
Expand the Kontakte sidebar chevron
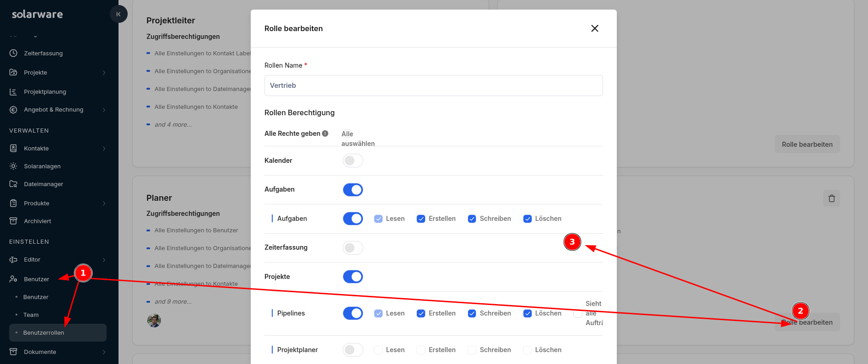pos(104,149)
